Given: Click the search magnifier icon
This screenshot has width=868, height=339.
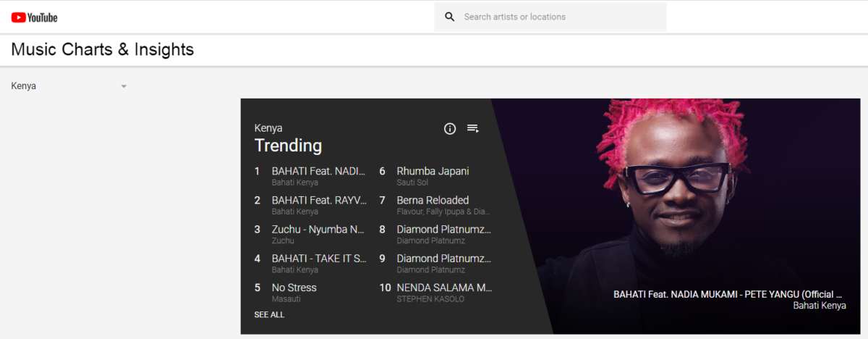Looking at the screenshot, I should [450, 17].
